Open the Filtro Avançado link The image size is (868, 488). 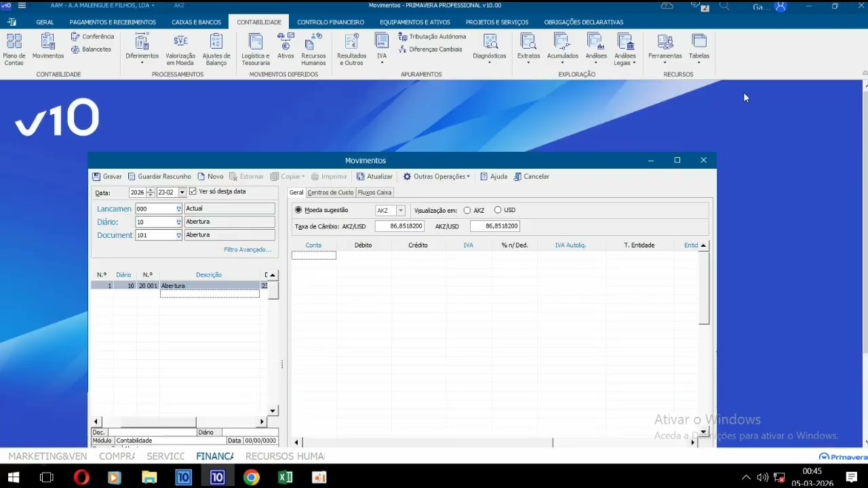tap(248, 250)
